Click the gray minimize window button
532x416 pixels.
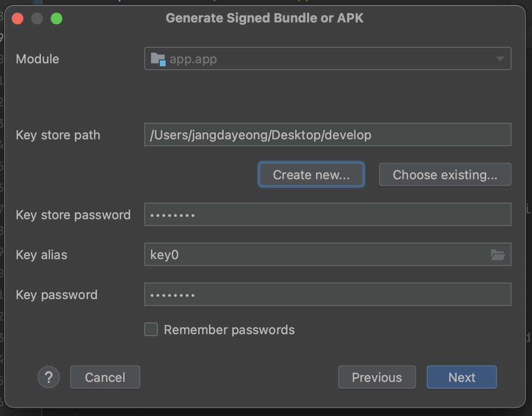(37, 19)
